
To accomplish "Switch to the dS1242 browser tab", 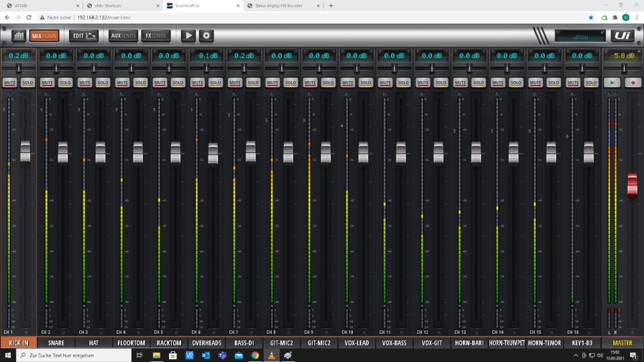I will 41,6.
